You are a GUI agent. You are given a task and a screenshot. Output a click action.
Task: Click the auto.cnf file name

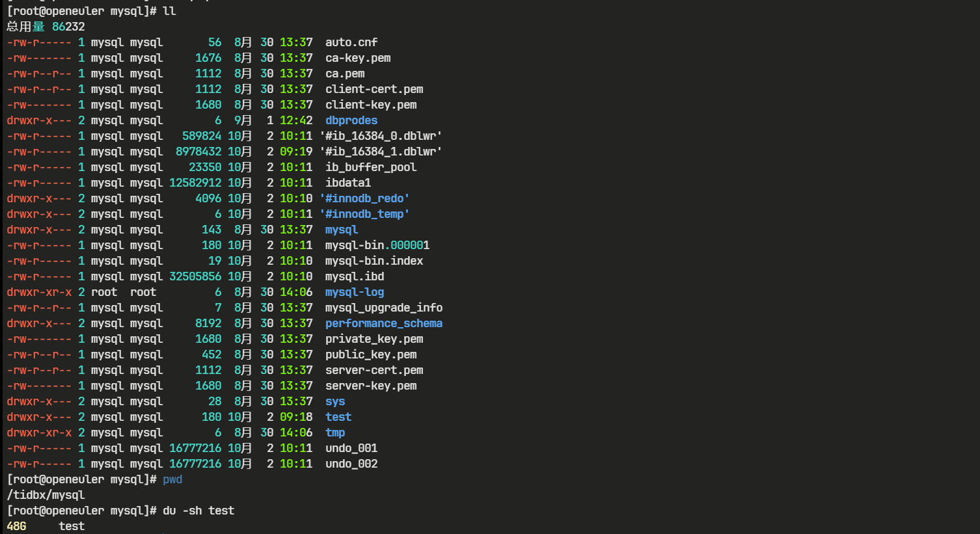[351, 42]
